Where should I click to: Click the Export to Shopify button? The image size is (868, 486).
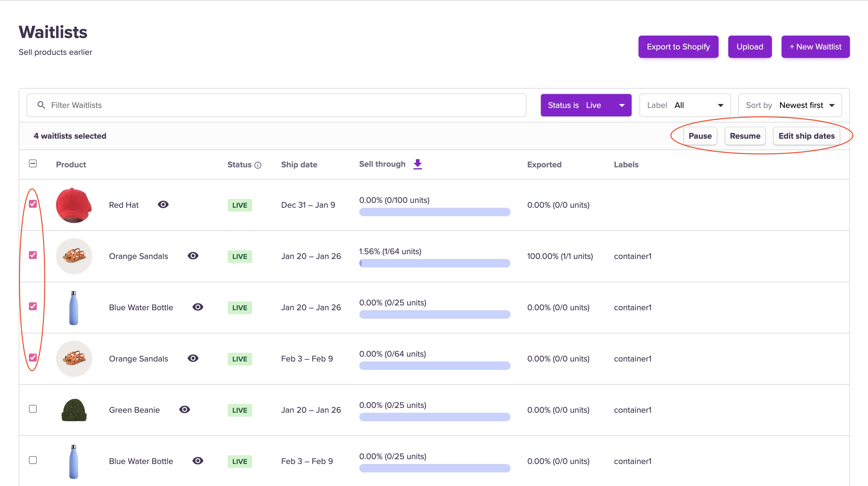click(678, 47)
